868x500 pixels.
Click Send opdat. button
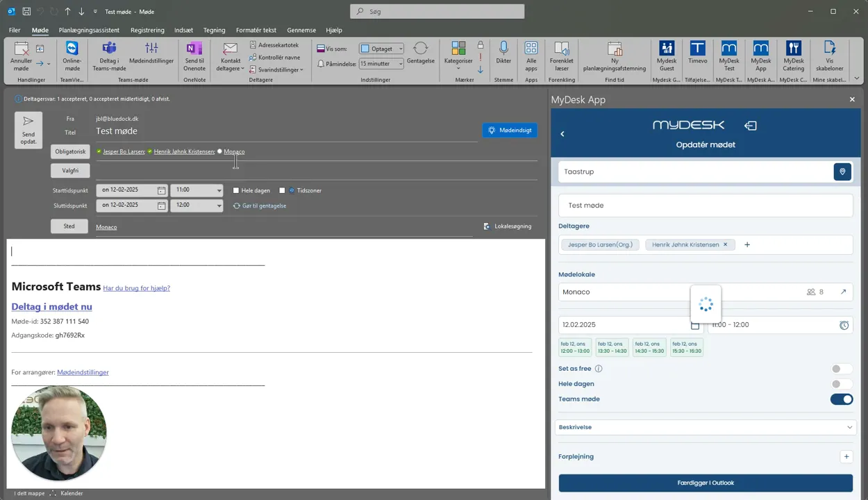pos(28,130)
